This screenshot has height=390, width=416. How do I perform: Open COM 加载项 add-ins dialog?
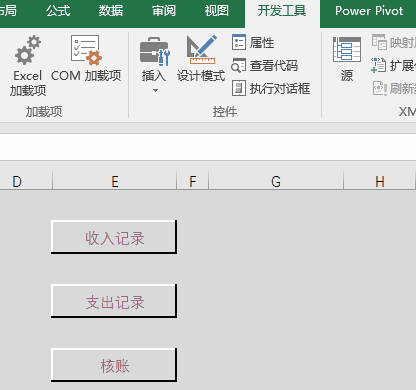(x=86, y=59)
